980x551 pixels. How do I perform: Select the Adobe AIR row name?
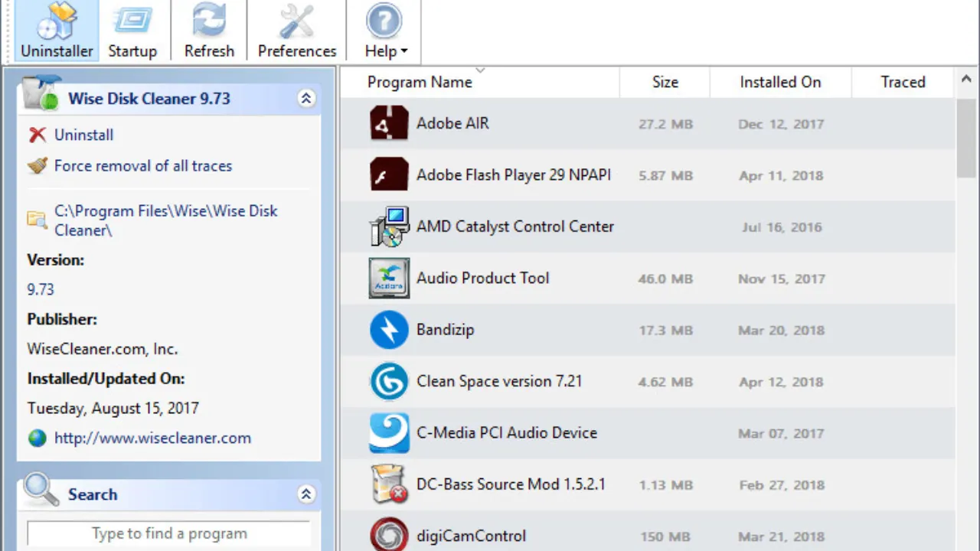pos(452,123)
